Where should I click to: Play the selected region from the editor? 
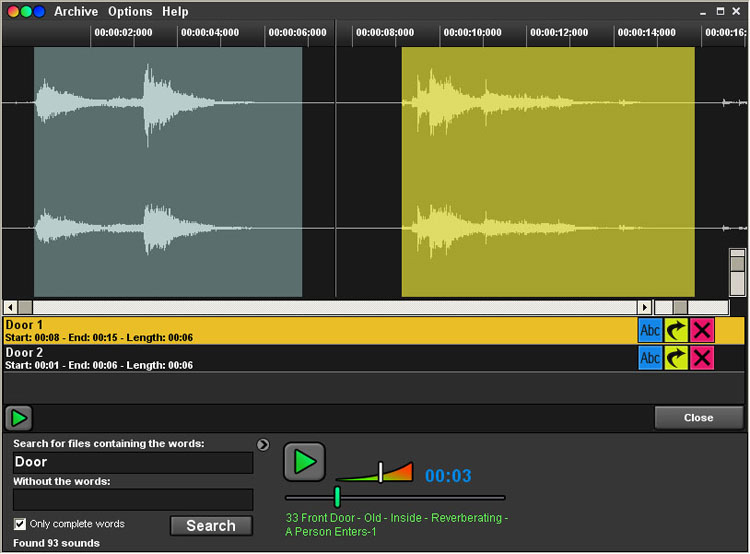[18, 418]
